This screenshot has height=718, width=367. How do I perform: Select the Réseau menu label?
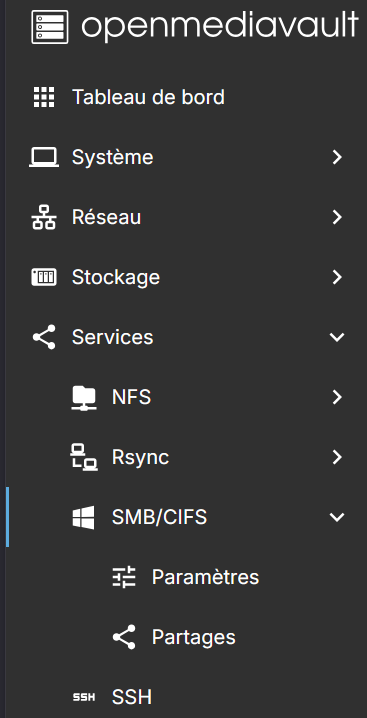click(x=107, y=217)
